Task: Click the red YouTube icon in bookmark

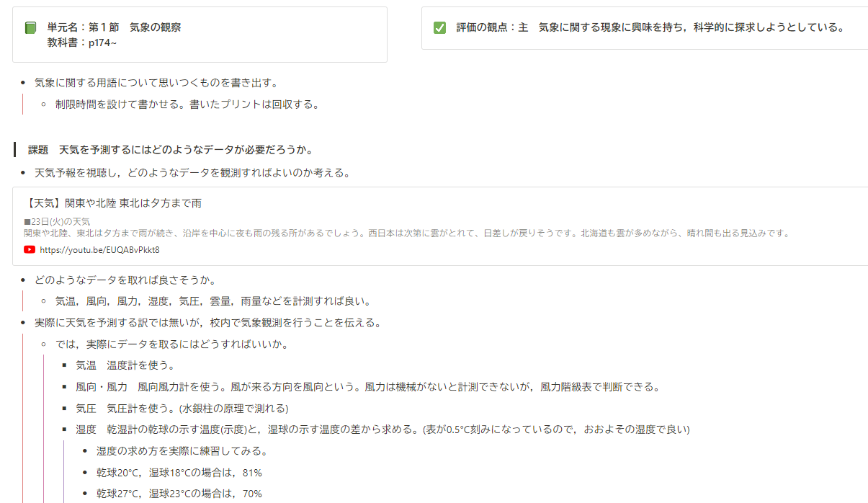Action: [30, 250]
